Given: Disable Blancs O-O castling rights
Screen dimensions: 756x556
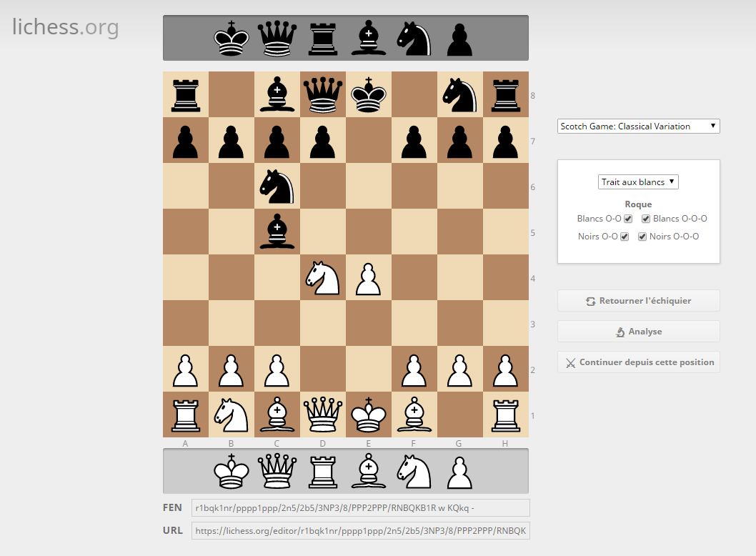Looking at the screenshot, I should coord(627,219).
